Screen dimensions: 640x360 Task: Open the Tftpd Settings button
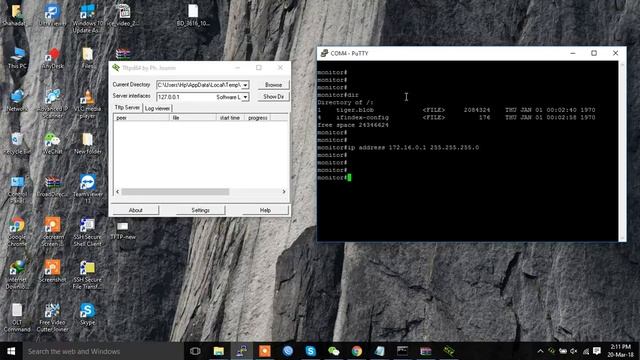point(200,210)
